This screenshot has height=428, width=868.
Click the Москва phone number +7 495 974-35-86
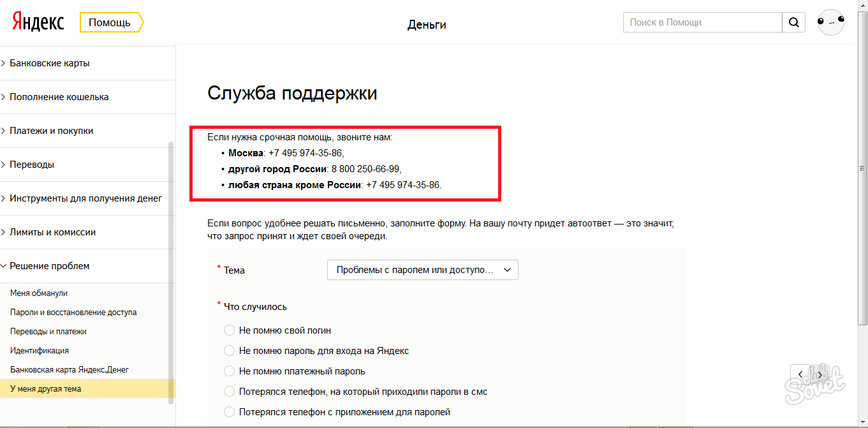click(305, 153)
